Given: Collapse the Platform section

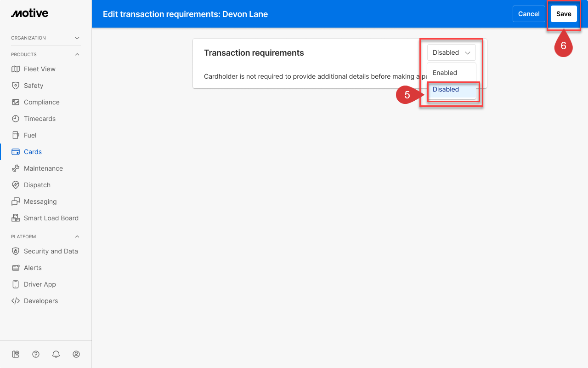Looking at the screenshot, I should [46, 236].
